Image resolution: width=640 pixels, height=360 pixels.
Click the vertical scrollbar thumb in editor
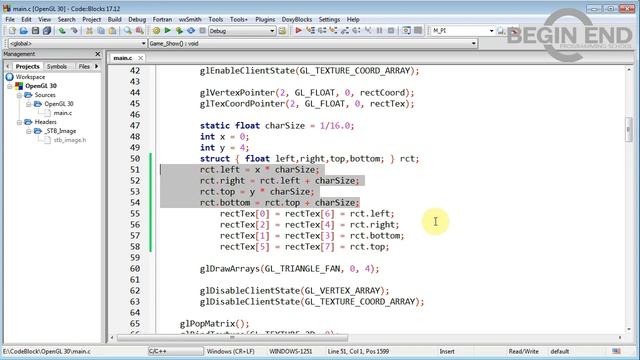click(628, 129)
